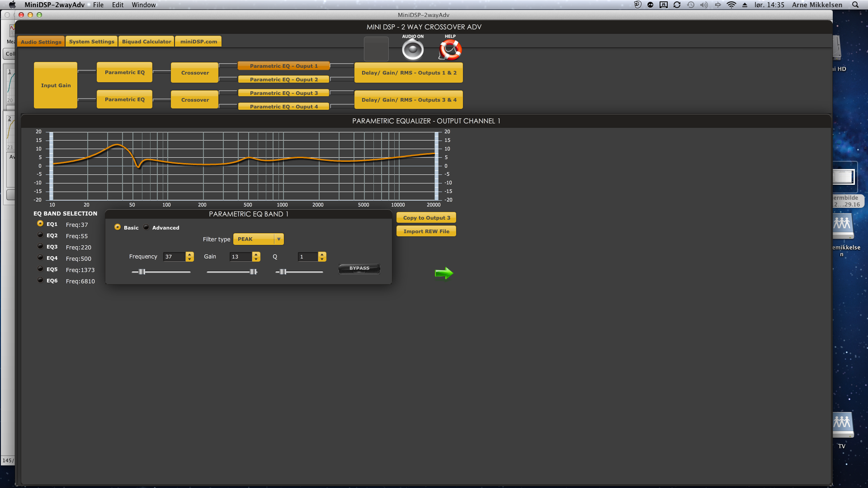Click the eject icon in menu bar

[x=745, y=5]
